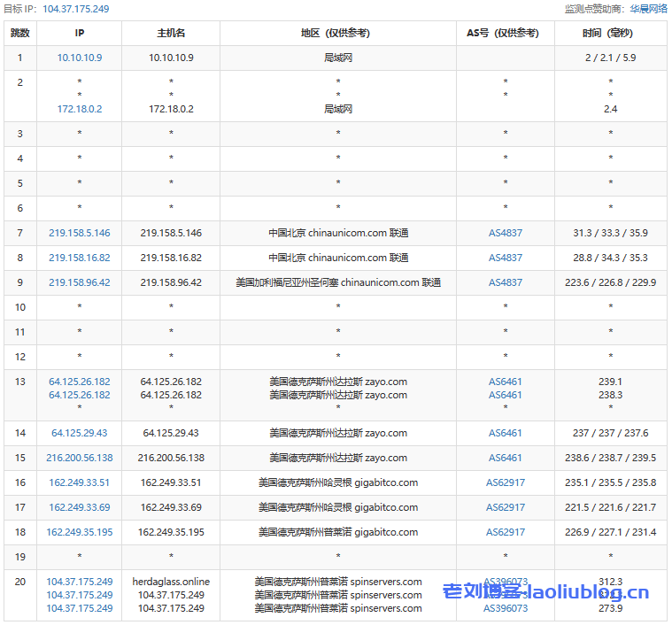Open the 216.200.56.138 IP link
Viewport: 672px width, 625px height.
[x=80, y=458]
